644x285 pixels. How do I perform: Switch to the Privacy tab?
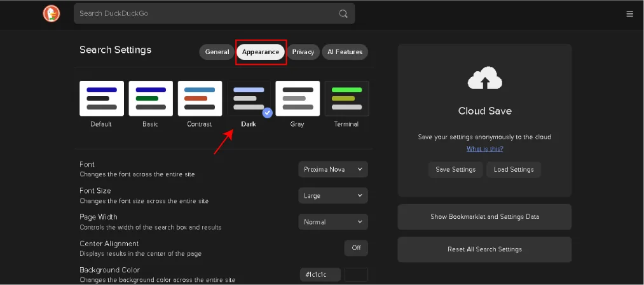pos(303,52)
